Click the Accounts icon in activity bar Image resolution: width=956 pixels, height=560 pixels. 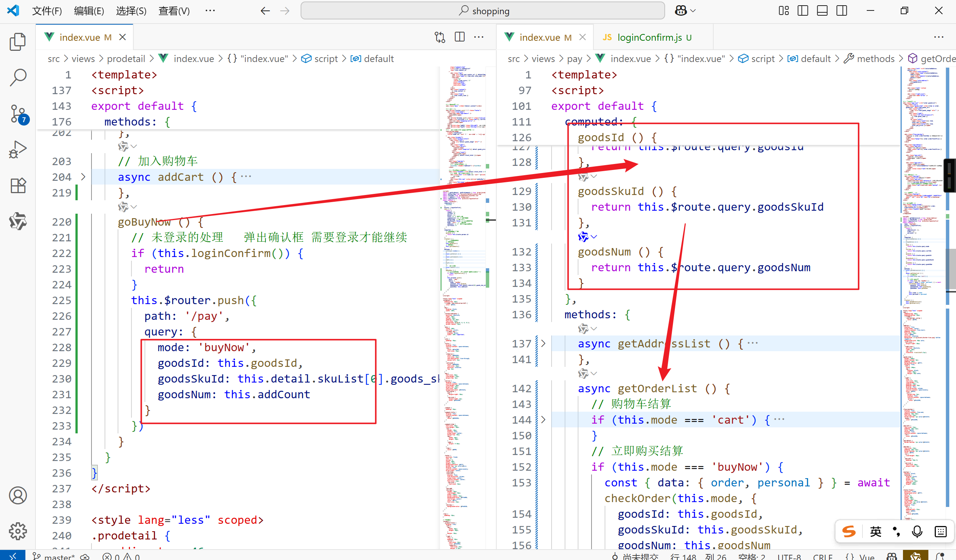(x=18, y=495)
